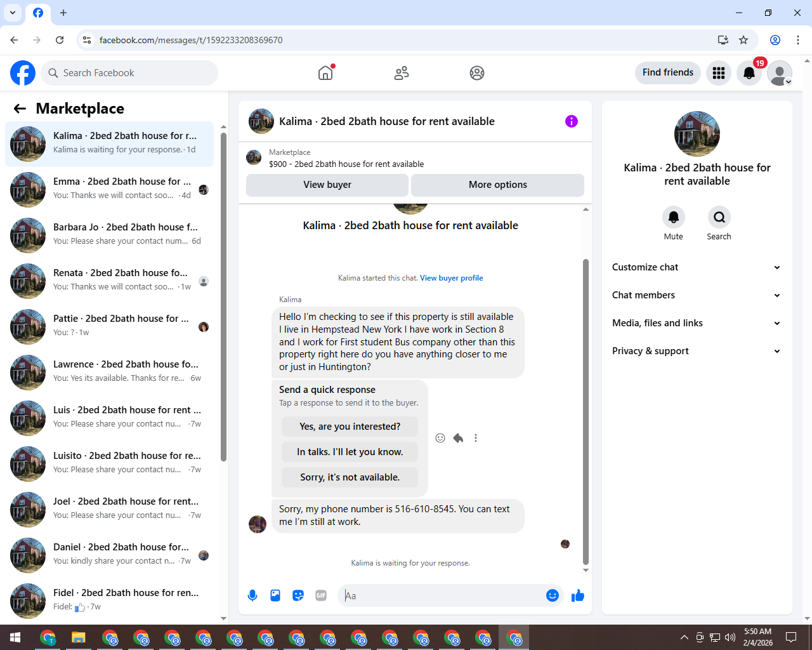Mute this conversation bell icon
This screenshot has width=812, height=650.
(674, 217)
